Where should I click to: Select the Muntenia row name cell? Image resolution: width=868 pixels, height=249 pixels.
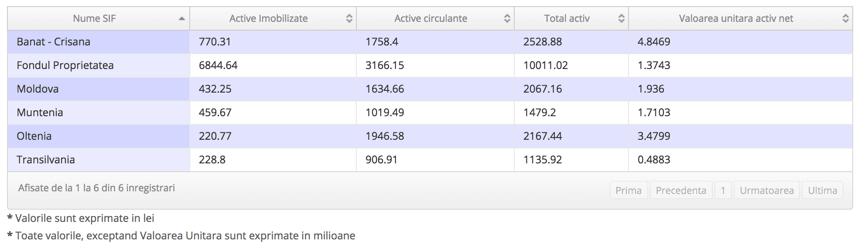[99, 113]
